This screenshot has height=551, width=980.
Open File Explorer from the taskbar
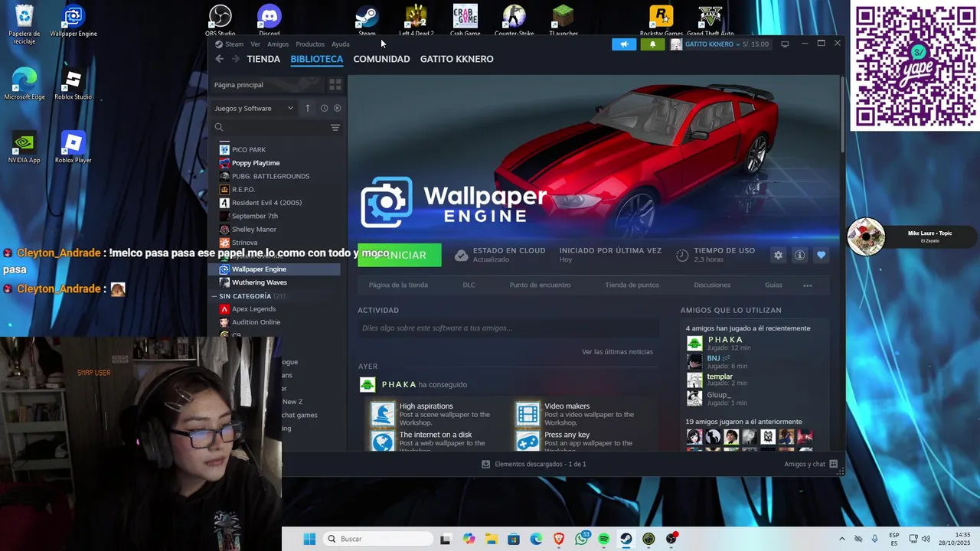[491, 539]
